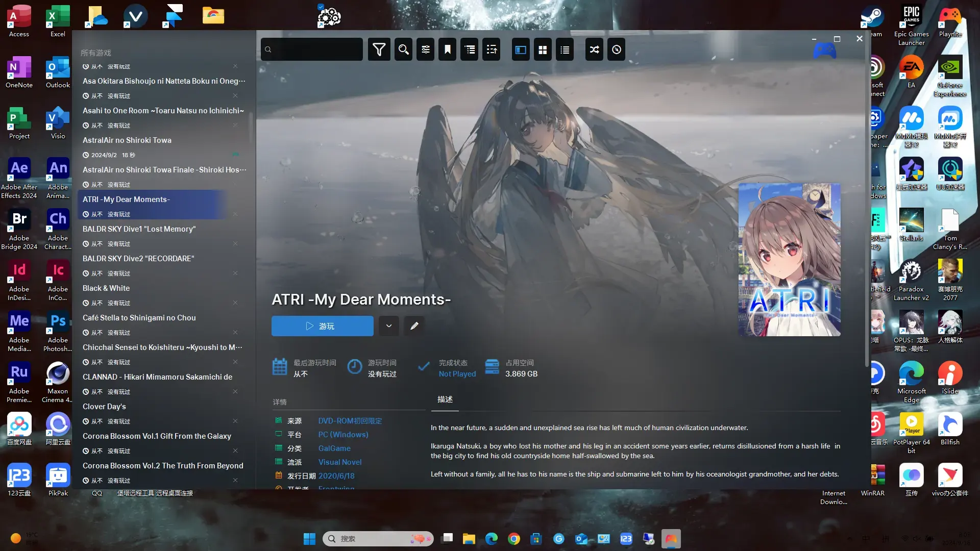Screen dimensions: 980x551
Task: Edit game details with the pencil icon
Action: [x=414, y=326]
